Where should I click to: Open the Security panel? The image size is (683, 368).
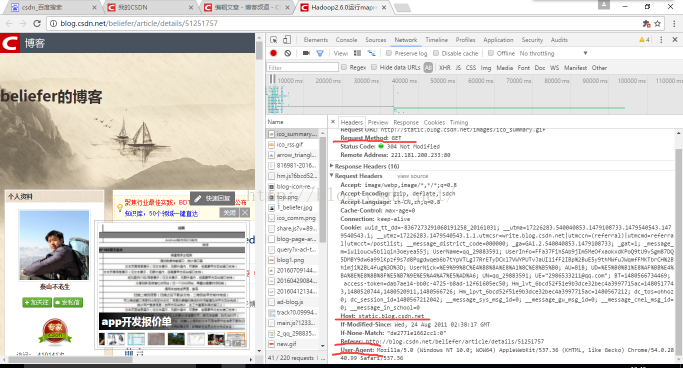[532, 40]
